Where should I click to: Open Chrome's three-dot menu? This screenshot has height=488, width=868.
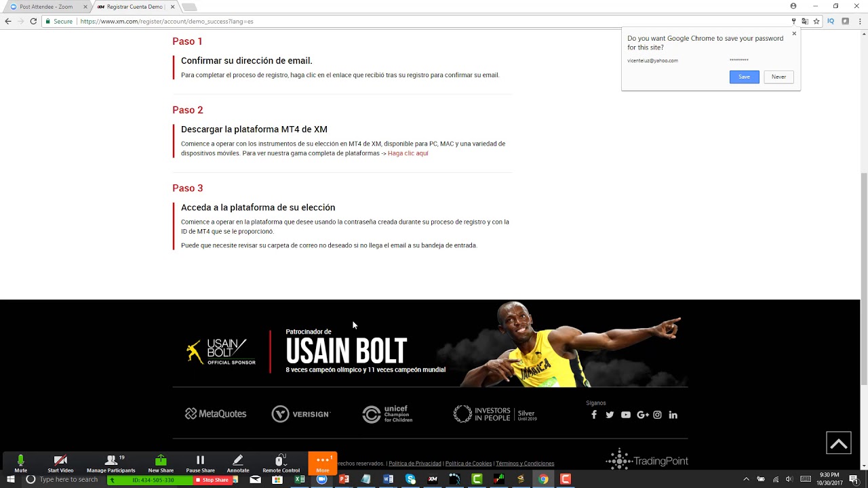pyautogui.click(x=859, y=21)
